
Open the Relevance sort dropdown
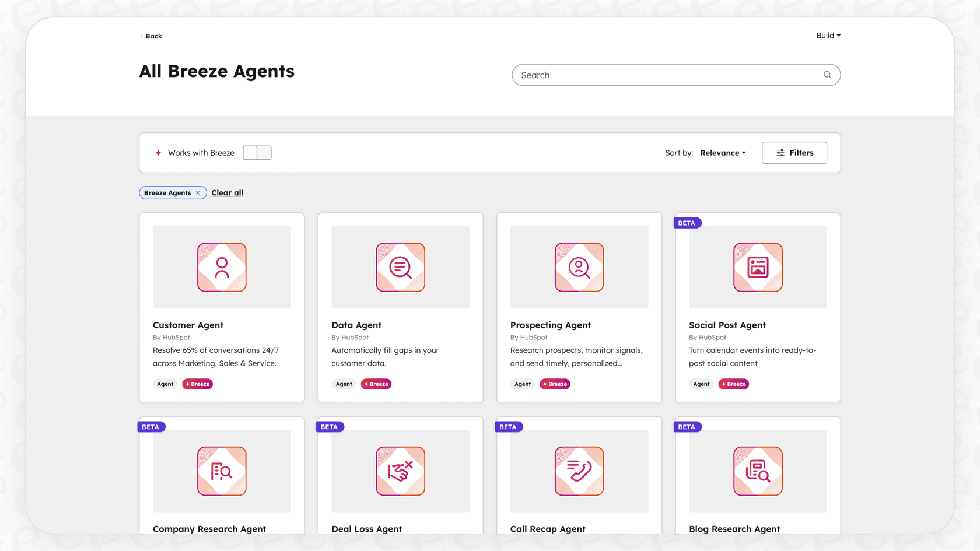(x=723, y=152)
